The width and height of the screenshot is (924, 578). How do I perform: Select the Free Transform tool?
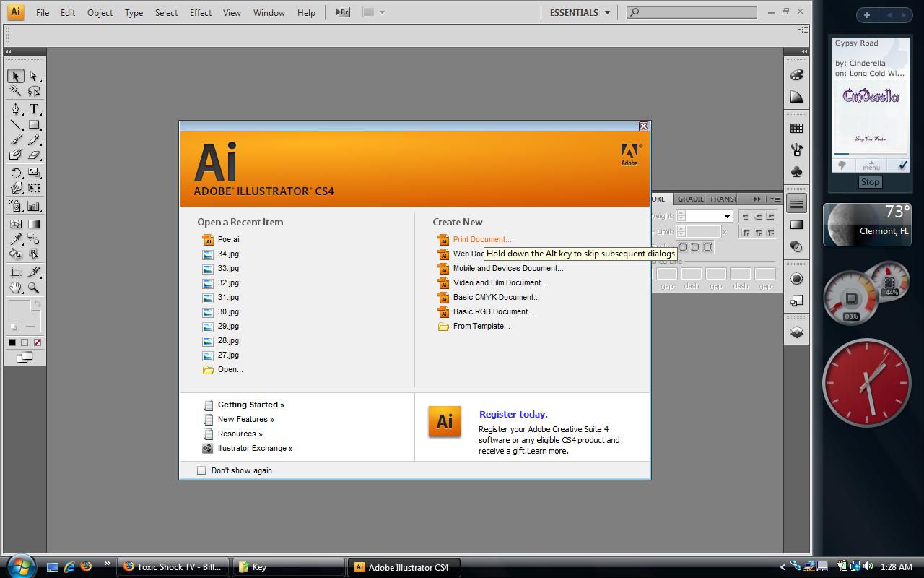coord(34,188)
